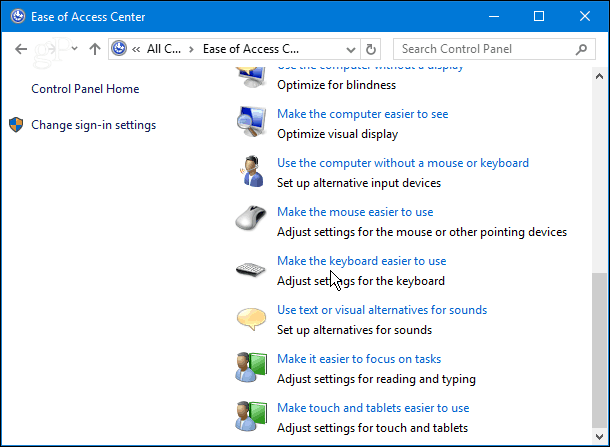The width and height of the screenshot is (610, 447).
Task: Expand hidden breadcrumb path with the double chevron
Action: pyautogui.click(x=136, y=49)
